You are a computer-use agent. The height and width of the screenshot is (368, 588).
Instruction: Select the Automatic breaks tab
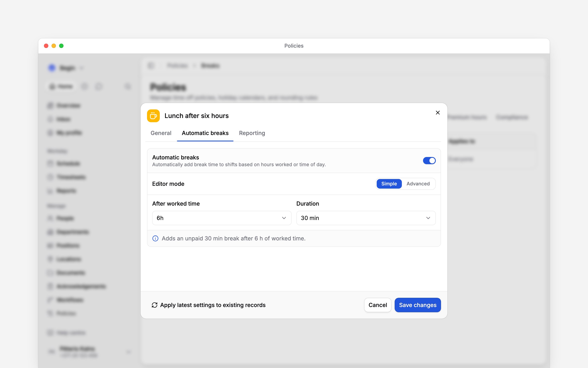click(x=205, y=133)
